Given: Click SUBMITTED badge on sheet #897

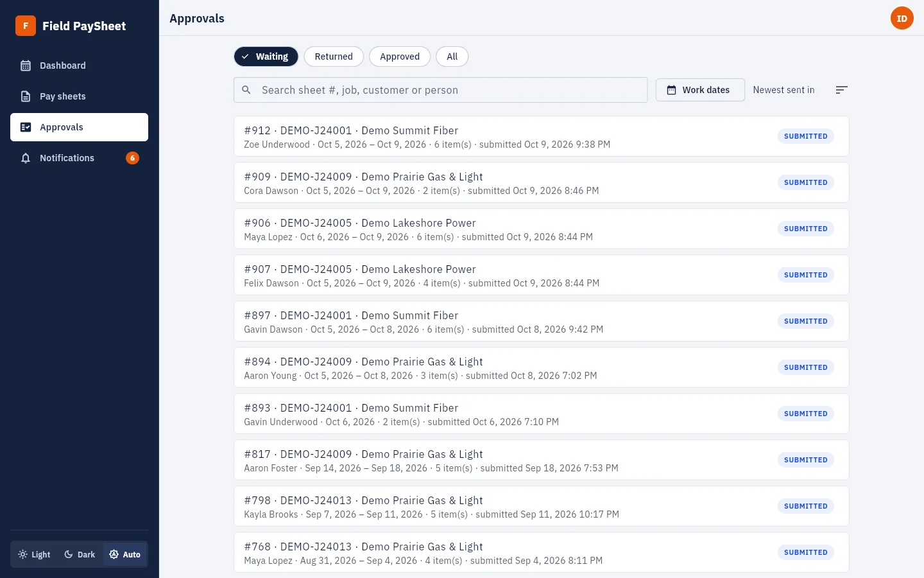Looking at the screenshot, I should 805,321.
